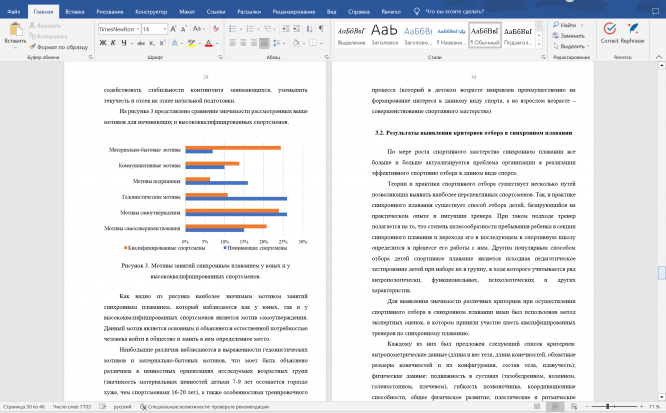Expand the Styles gallery more arrow
This screenshot has width=666, height=413.
(x=539, y=44)
